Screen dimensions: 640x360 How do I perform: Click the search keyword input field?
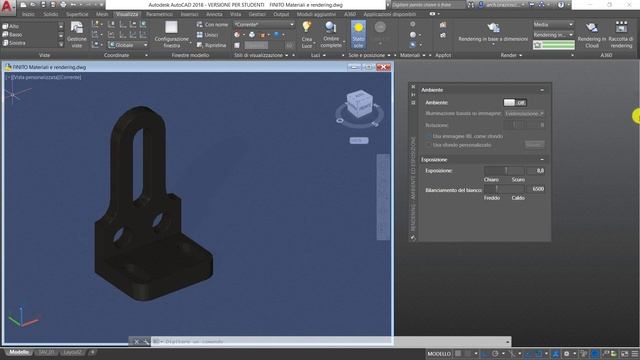(x=428, y=5)
